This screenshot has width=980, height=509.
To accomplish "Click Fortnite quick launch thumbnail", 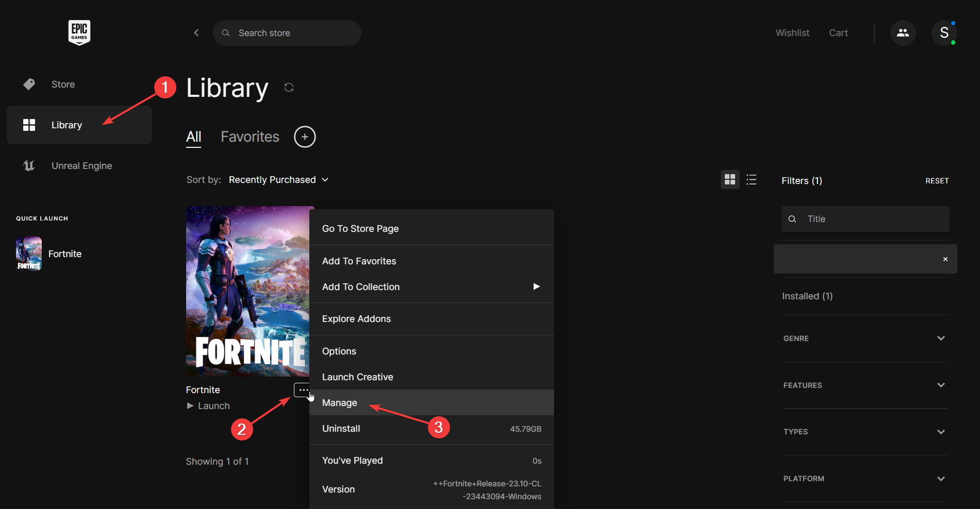I will 29,253.
